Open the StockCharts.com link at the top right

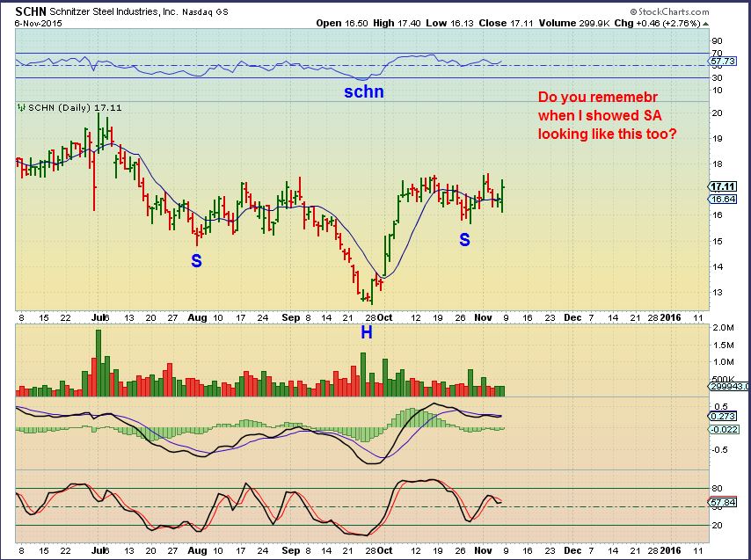click(x=669, y=12)
